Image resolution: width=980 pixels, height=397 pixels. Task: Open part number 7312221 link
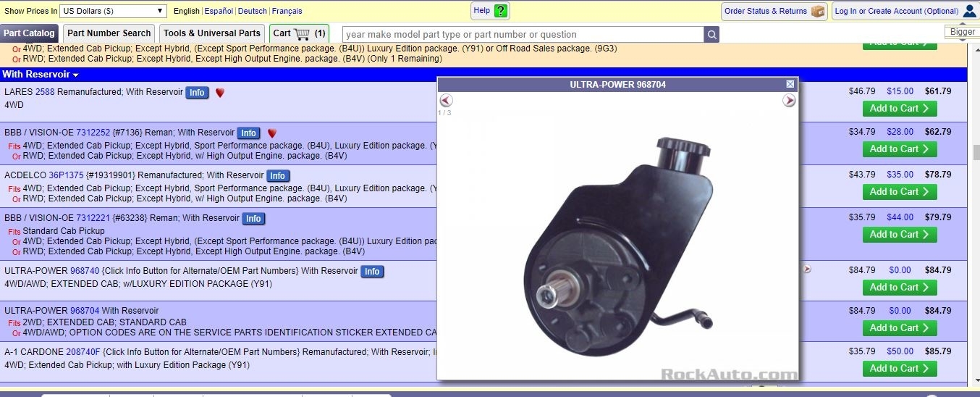point(93,218)
